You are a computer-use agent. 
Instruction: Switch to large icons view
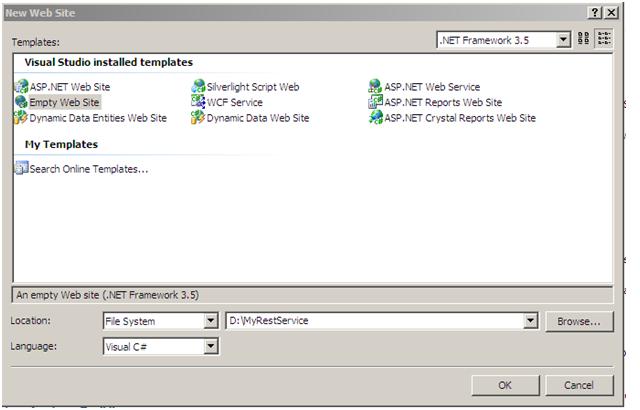point(584,39)
